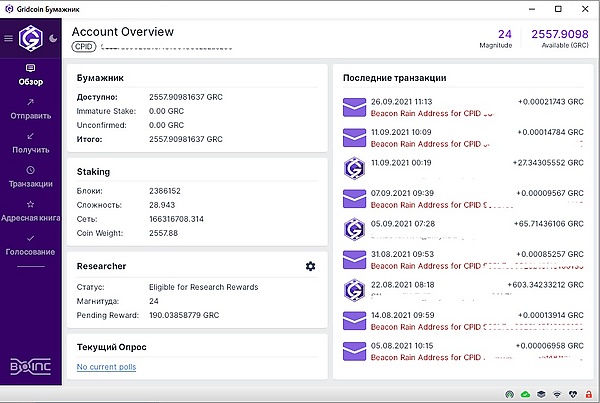
Task: Go to the Отправить send page
Action: pyautogui.click(x=31, y=109)
